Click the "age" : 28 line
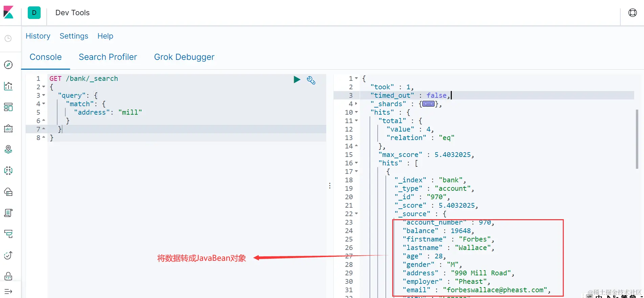The width and height of the screenshot is (644, 298). pyautogui.click(x=424, y=256)
